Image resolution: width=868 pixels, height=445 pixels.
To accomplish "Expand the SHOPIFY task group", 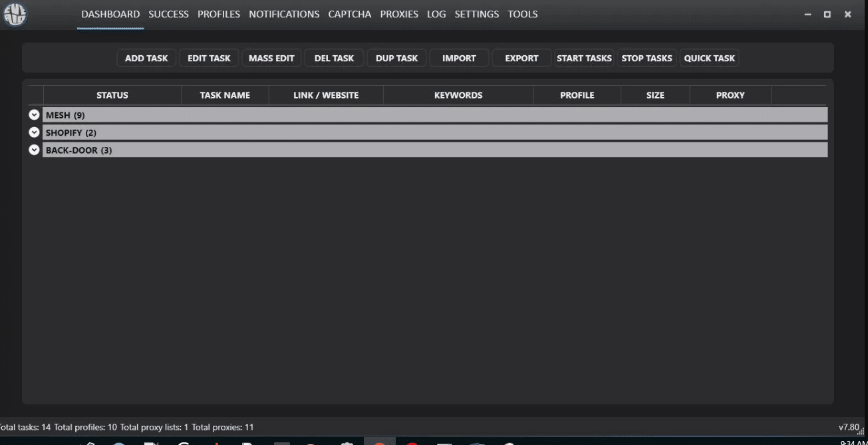I will [33, 132].
